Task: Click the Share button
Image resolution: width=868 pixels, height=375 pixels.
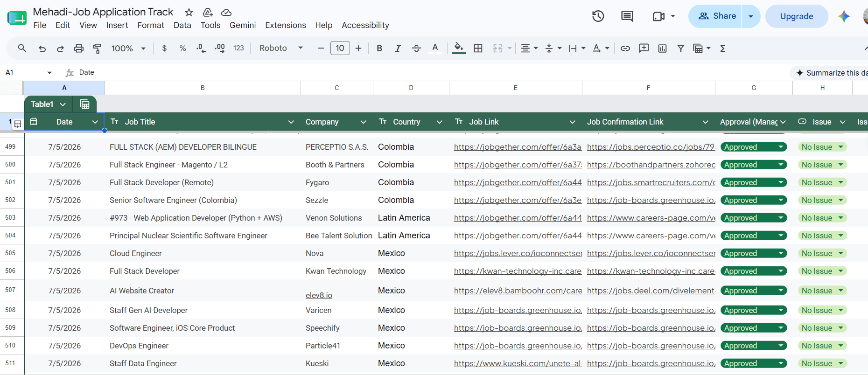Action: [x=714, y=16]
